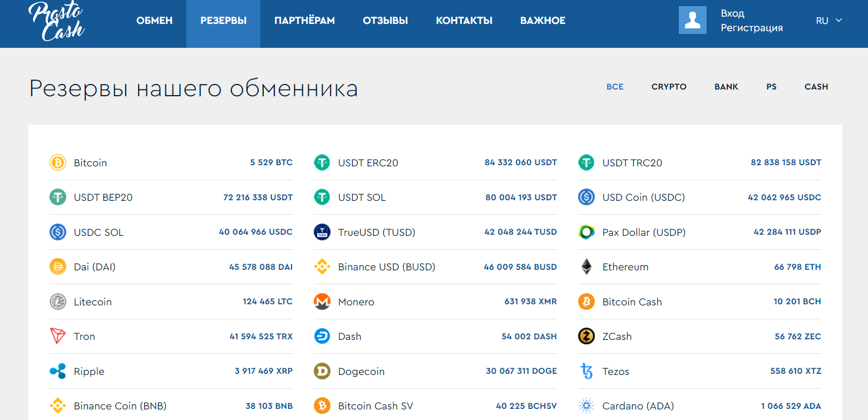Click the Tron icon

(x=58, y=336)
